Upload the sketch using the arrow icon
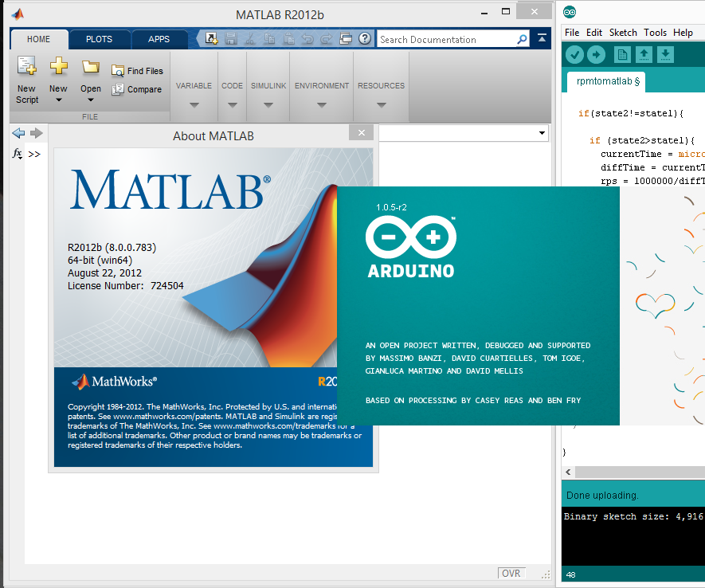Image resolution: width=705 pixels, height=588 pixels. pos(596,55)
